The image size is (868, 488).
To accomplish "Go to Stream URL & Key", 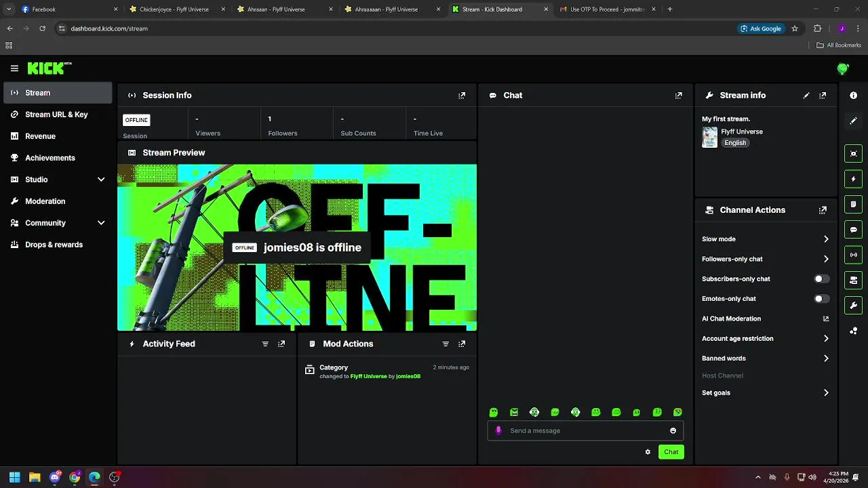I will pos(58,115).
